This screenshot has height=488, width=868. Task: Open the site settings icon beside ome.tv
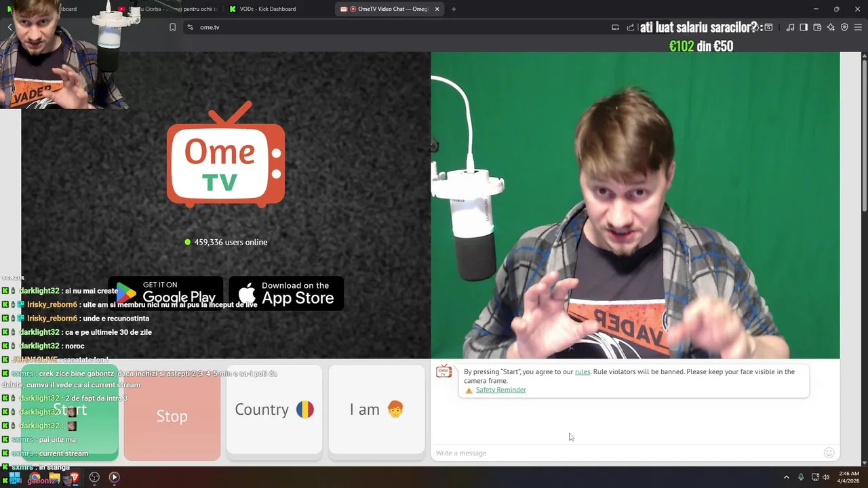click(x=190, y=27)
